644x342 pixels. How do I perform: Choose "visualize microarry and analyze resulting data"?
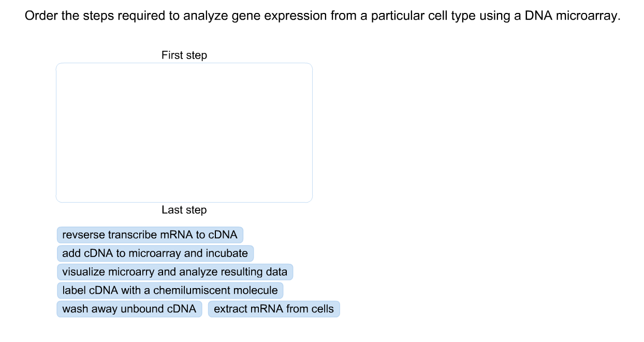tap(174, 272)
